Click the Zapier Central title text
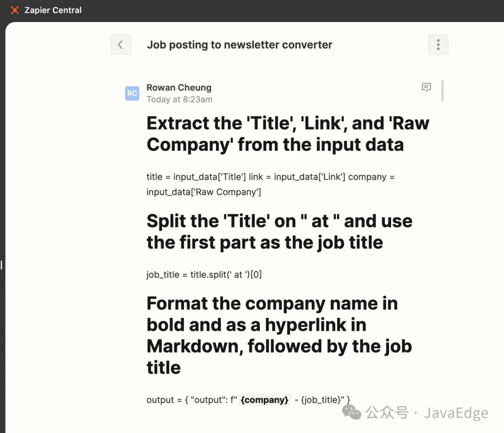 pos(53,10)
